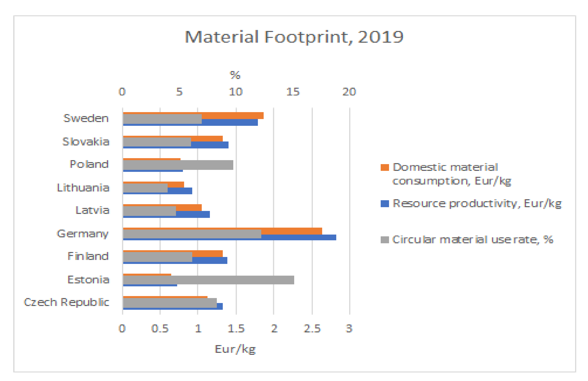Select Latvia's orange domestic consumption bar
The width and height of the screenshot is (588, 381).
coord(189,207)
